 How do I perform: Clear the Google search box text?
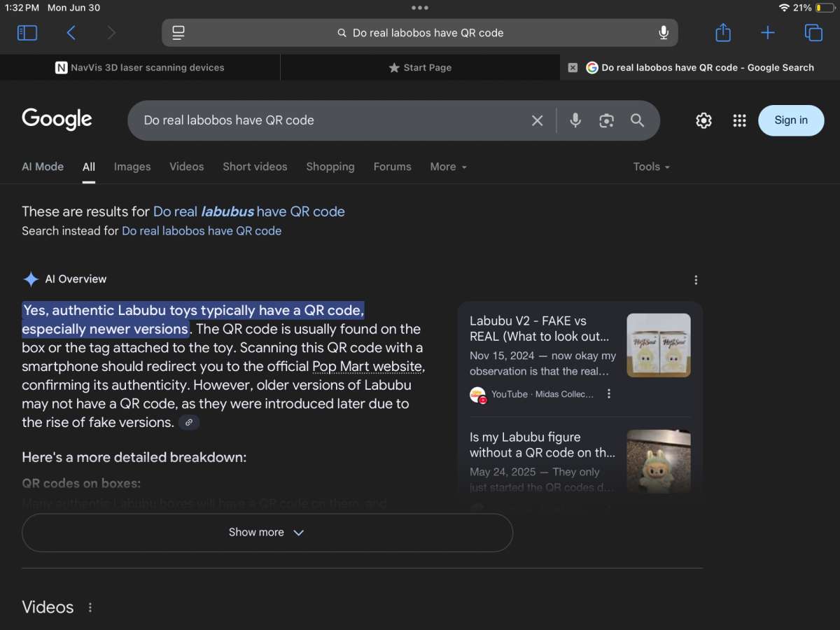tap(537, 120)
